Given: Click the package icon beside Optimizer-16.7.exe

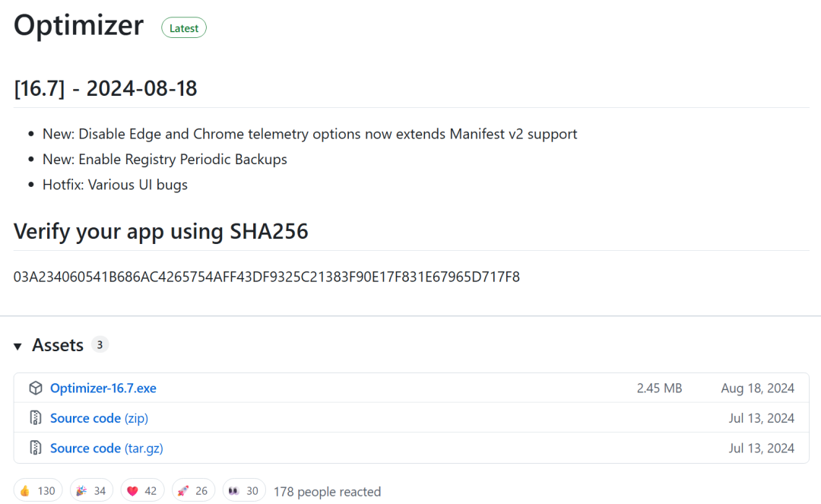Looking at the screenshot, I should pos(35,388).
